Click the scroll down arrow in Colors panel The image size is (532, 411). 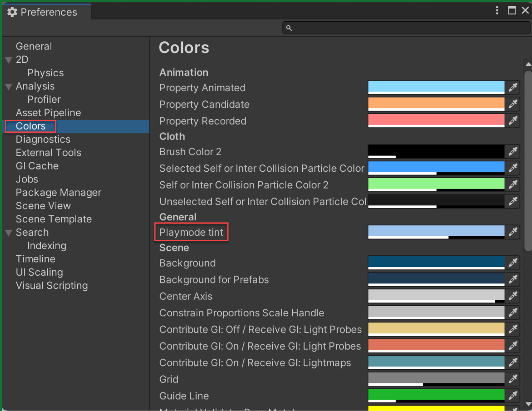[x=528, y=404]
